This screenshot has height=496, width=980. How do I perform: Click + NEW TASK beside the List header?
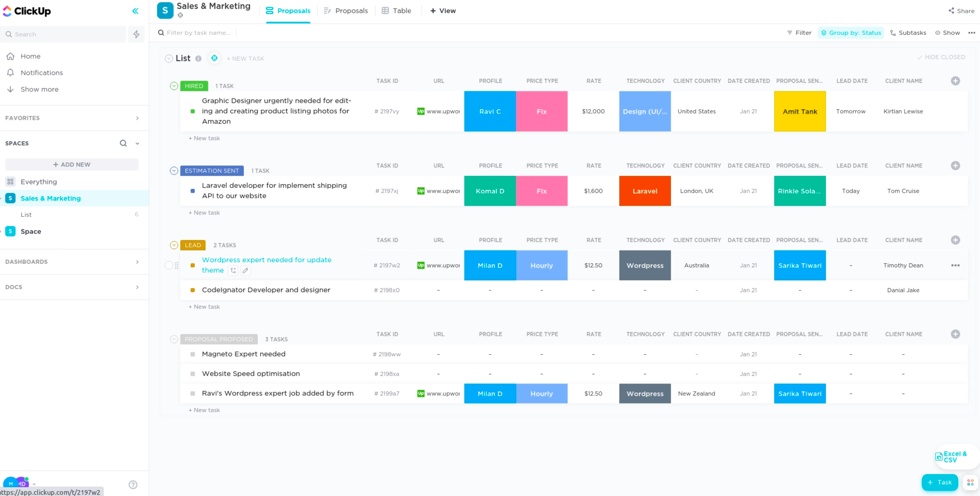tap(245, 58)
